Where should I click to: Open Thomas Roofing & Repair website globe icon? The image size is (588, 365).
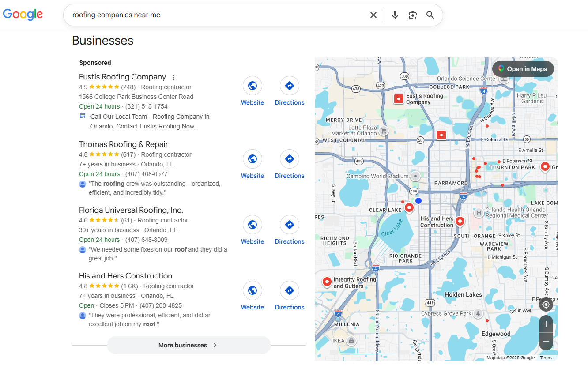[253, 159]
